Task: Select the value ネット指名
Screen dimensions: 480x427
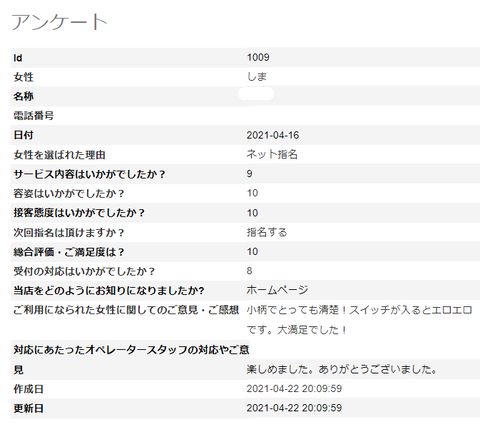Action: [x=272, y=154]
